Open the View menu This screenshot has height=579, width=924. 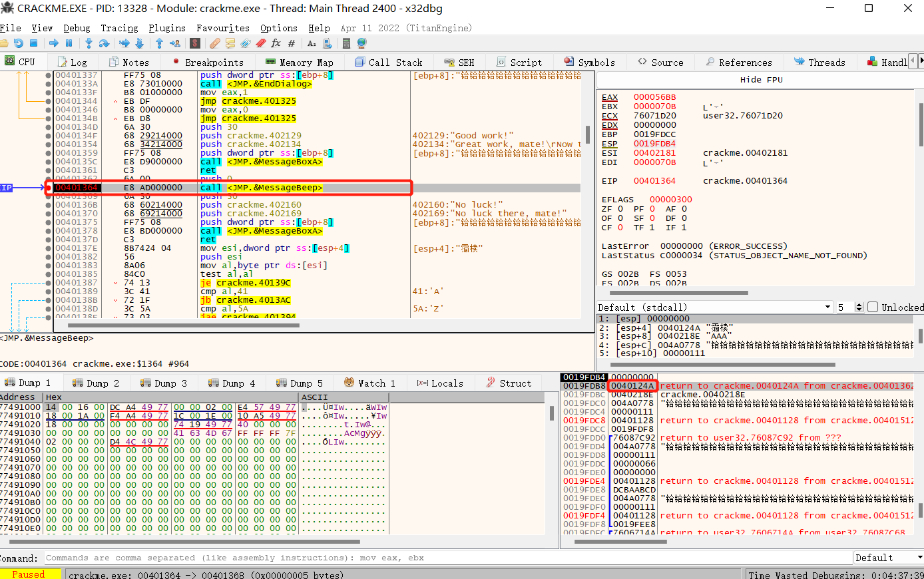[42, 28]
